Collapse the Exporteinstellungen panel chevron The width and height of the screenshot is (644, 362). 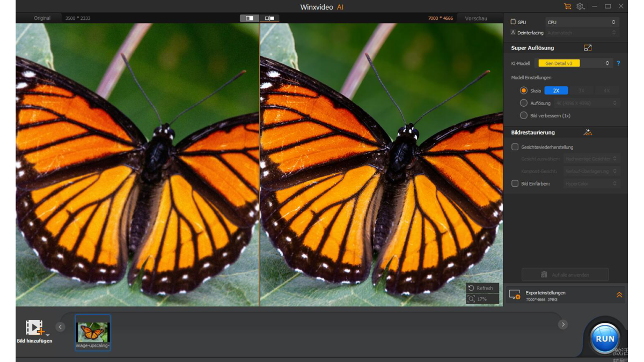[618, 294]
